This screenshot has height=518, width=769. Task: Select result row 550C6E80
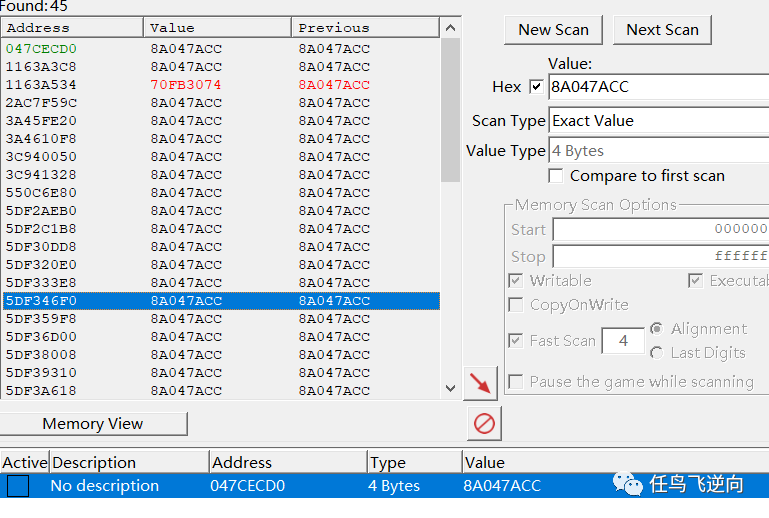221,193
